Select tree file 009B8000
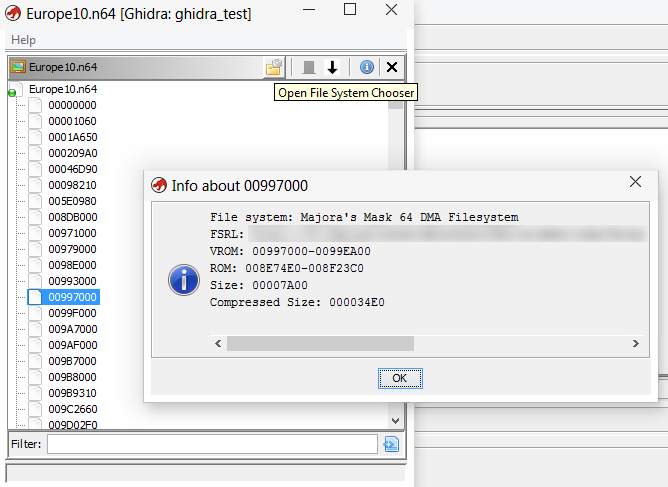 click(72, 377)
